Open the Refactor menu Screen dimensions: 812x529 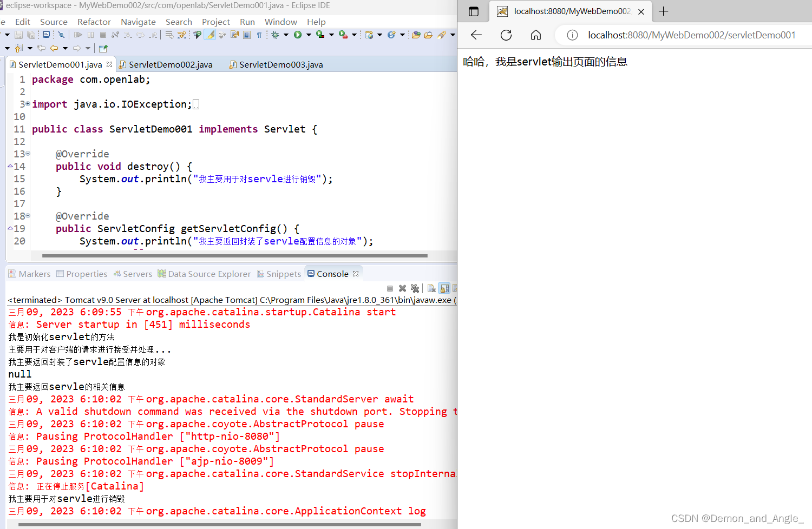pyautogui.click(x=94, y=22)
